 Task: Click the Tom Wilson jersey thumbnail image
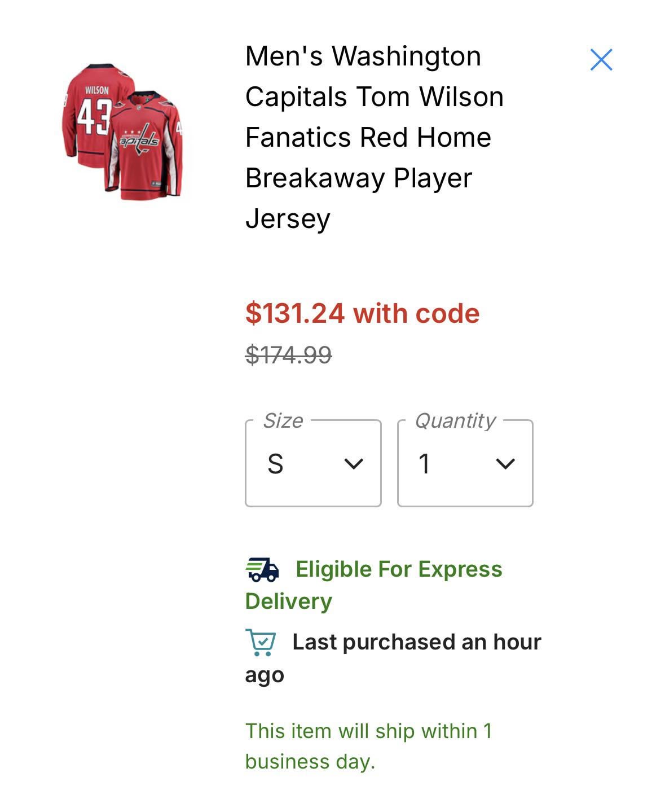pyautogui.click(x=123, y=131)
